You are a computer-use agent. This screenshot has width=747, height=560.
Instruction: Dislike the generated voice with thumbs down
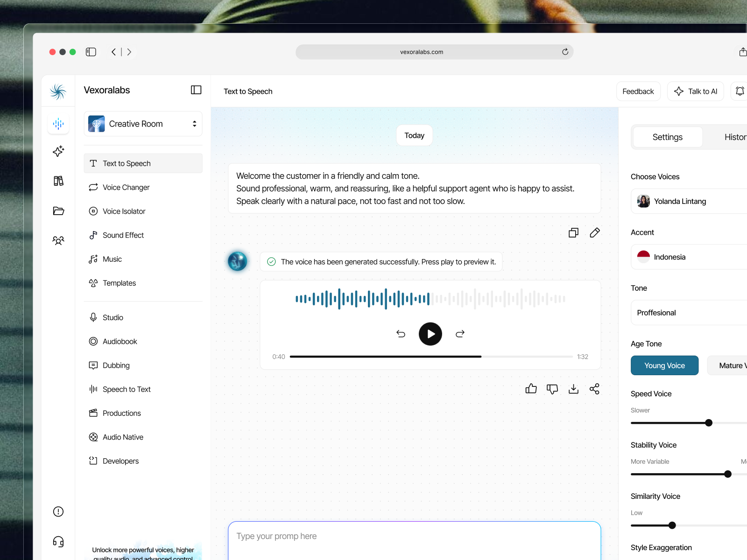pyautogui.click(x=552, y=389)
